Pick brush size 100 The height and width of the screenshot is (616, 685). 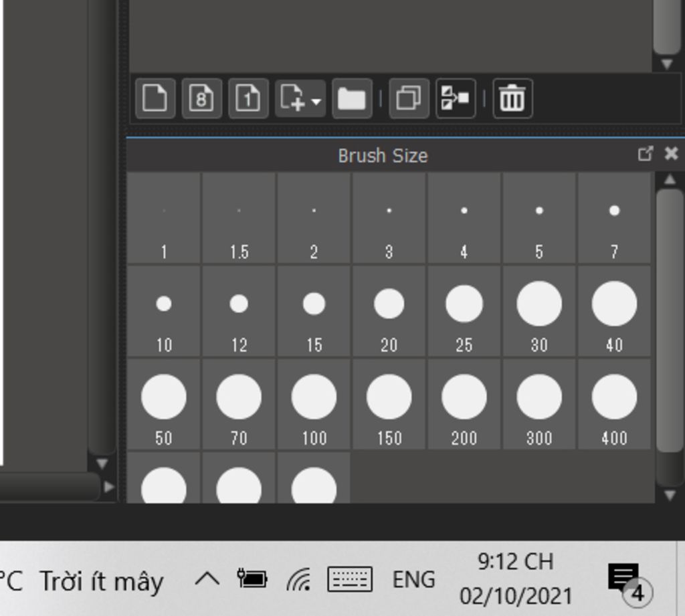pos(314,404)
